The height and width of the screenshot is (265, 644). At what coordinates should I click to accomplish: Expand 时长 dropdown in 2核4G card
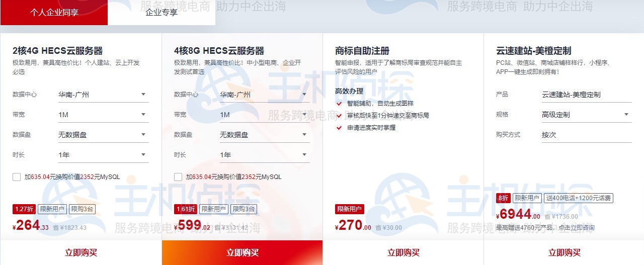click(103, 155)
